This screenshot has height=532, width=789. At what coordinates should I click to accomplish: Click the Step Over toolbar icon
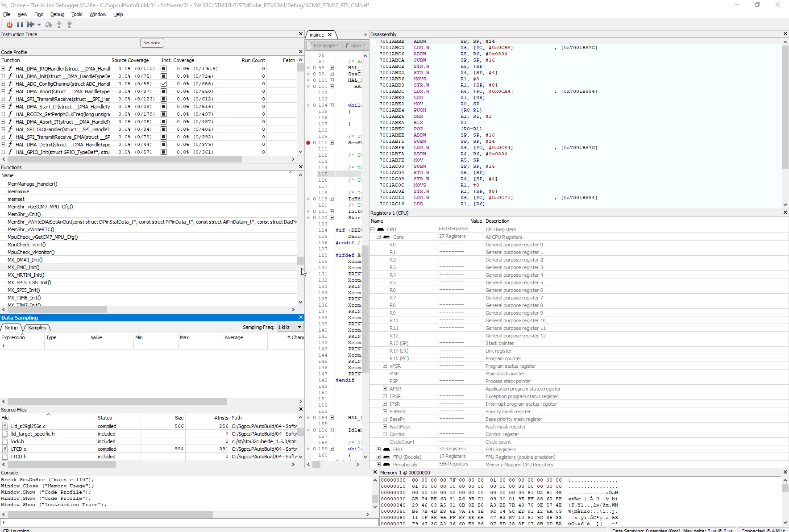pos(49,25)
